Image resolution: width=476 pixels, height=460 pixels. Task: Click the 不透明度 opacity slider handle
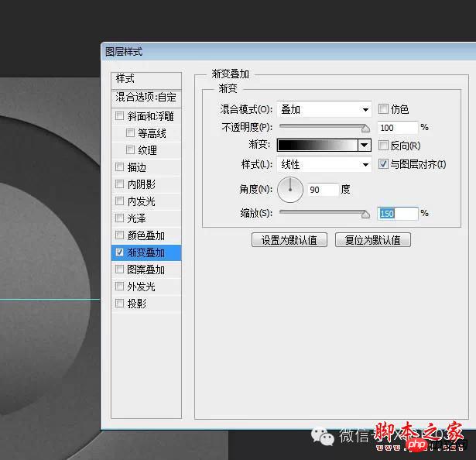point(365,129)
